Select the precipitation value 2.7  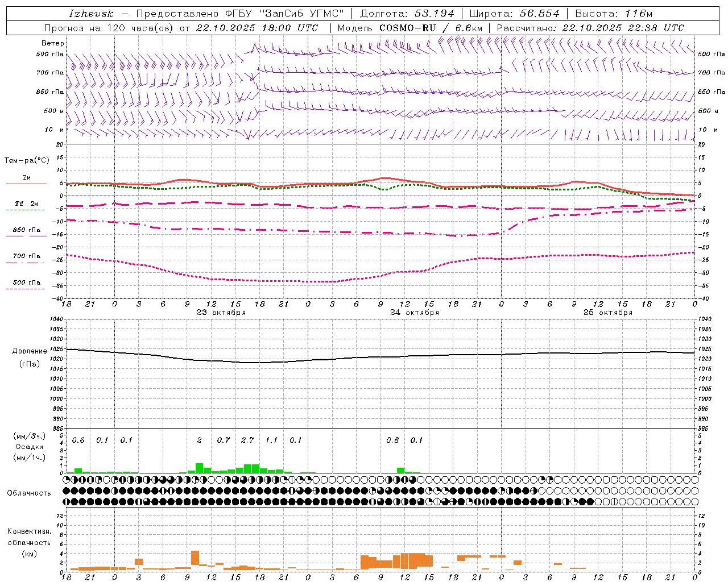pyautogui.click(x=247, y=440)
